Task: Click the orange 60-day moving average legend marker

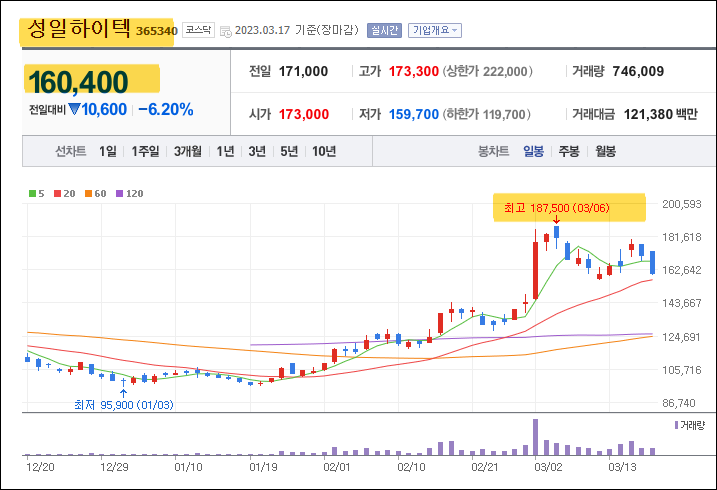Action: [88, 192]
